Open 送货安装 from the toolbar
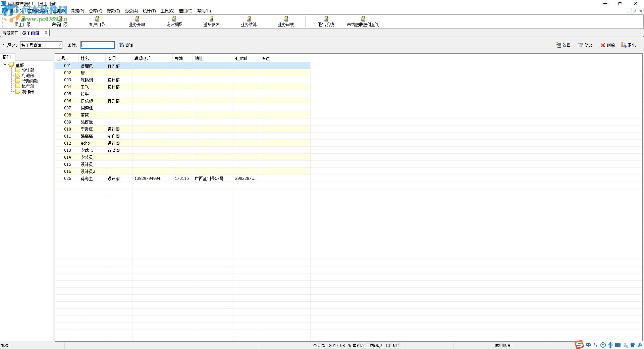The width and height of the screenshot is (644, 349). click(x=211, y=21)
